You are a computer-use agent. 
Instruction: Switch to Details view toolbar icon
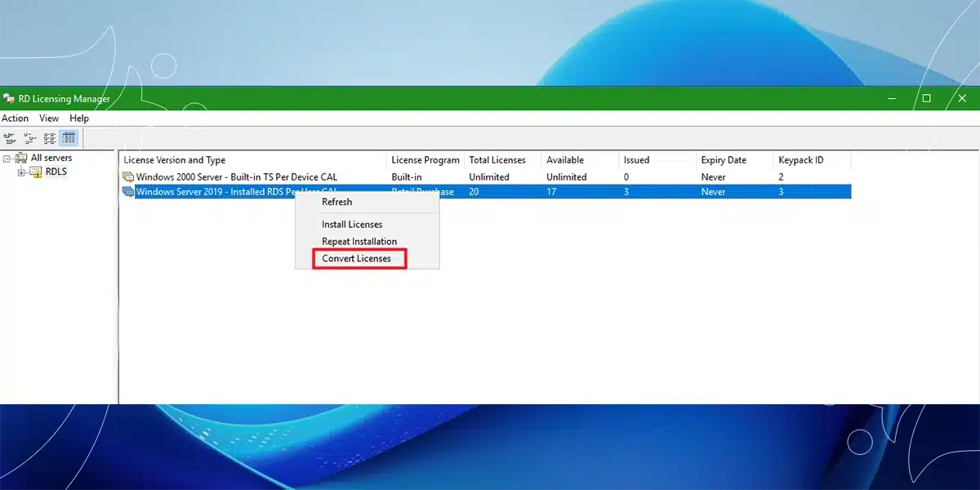[x=69, y=138]
